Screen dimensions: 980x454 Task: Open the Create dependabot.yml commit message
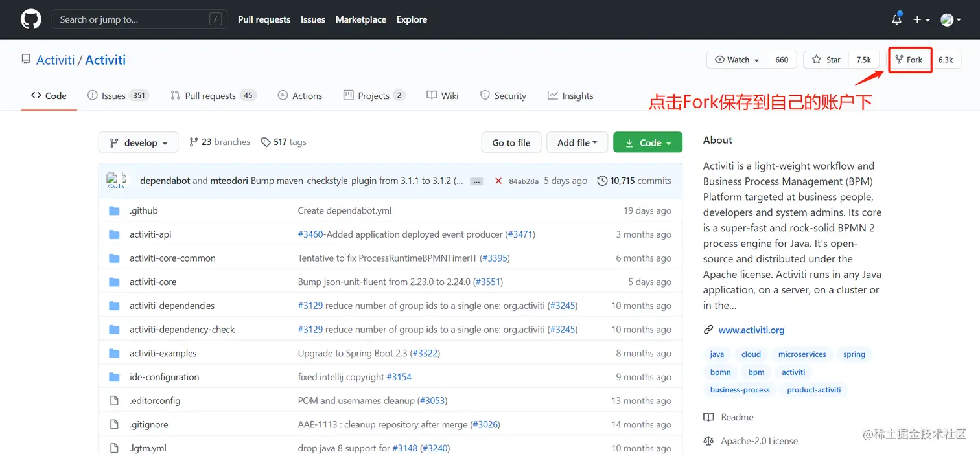[x=345, y=210]
